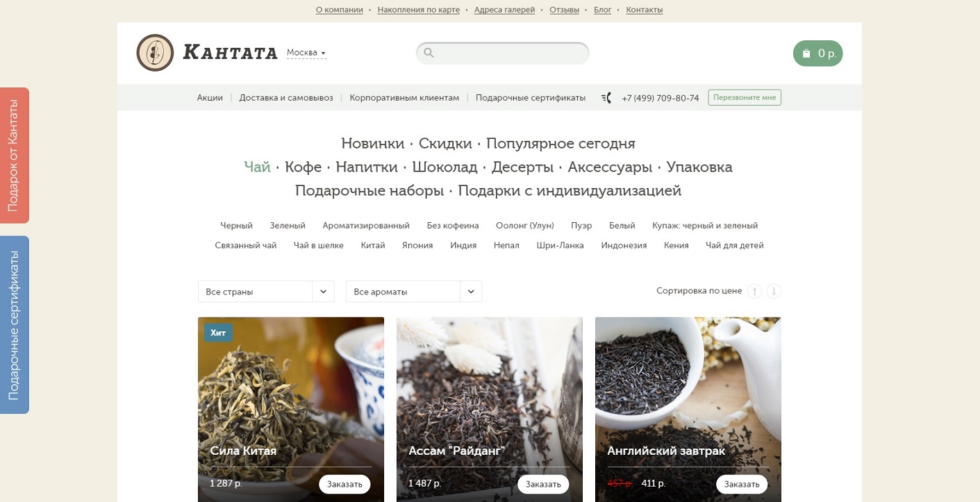This screenshot has height=502, width=980.
Task: Show teas from Япония
Action: [417, 245]
